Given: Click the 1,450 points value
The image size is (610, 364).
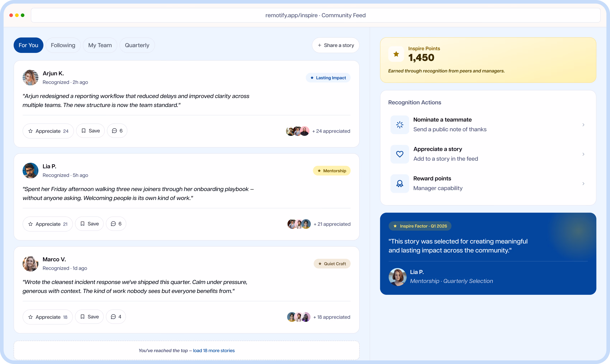Looking at the screenshot, I should tap(421, 58).
